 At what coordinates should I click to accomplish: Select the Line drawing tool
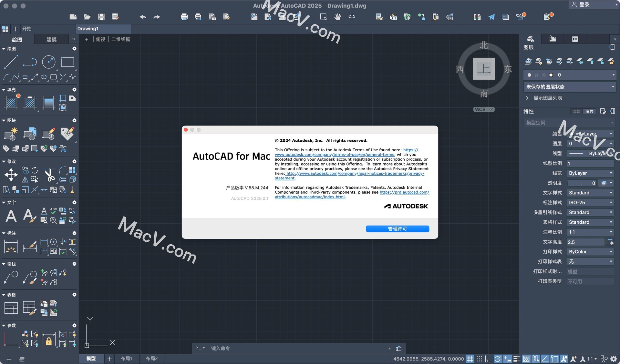tap(11, 62)
